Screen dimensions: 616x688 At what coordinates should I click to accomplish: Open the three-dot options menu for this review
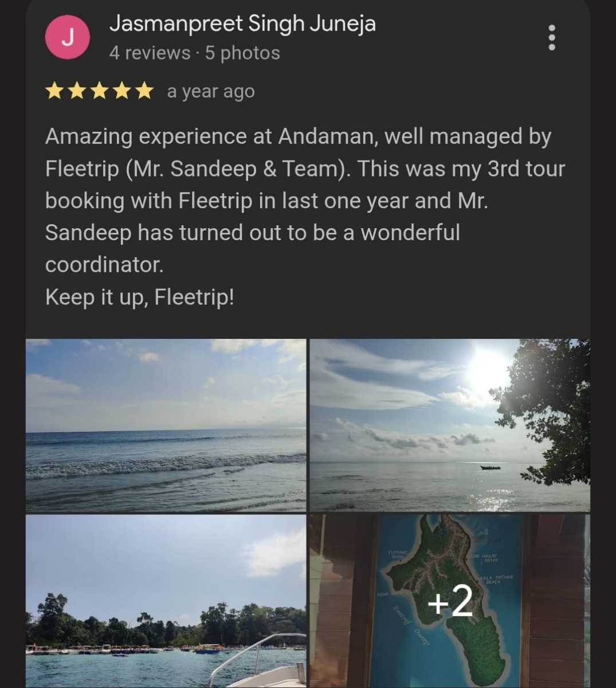tap(552, 37)
